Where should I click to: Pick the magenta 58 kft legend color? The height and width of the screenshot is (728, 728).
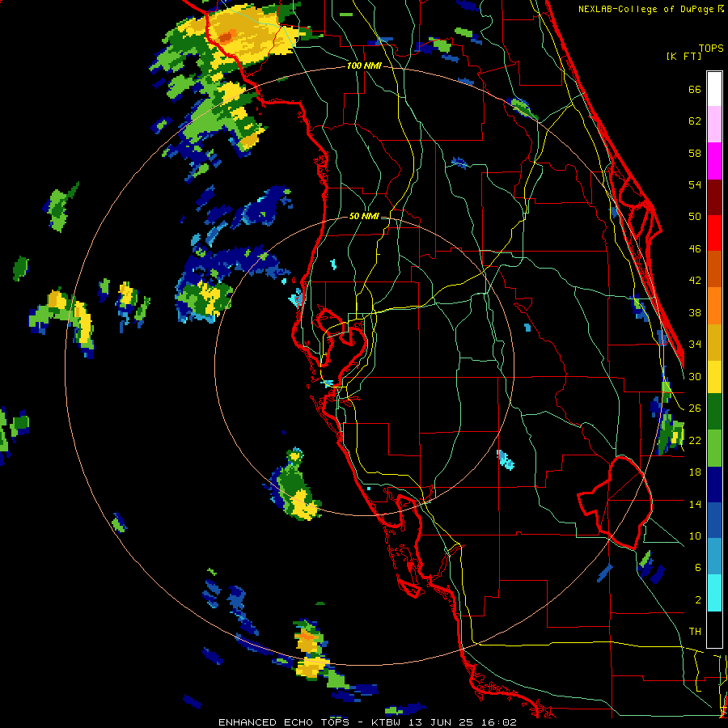[714, 161]
